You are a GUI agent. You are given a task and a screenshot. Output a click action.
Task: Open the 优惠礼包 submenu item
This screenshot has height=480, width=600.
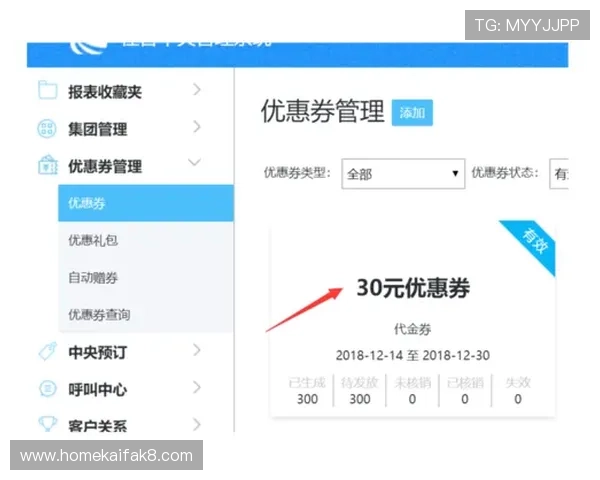[x=146, y=240]
